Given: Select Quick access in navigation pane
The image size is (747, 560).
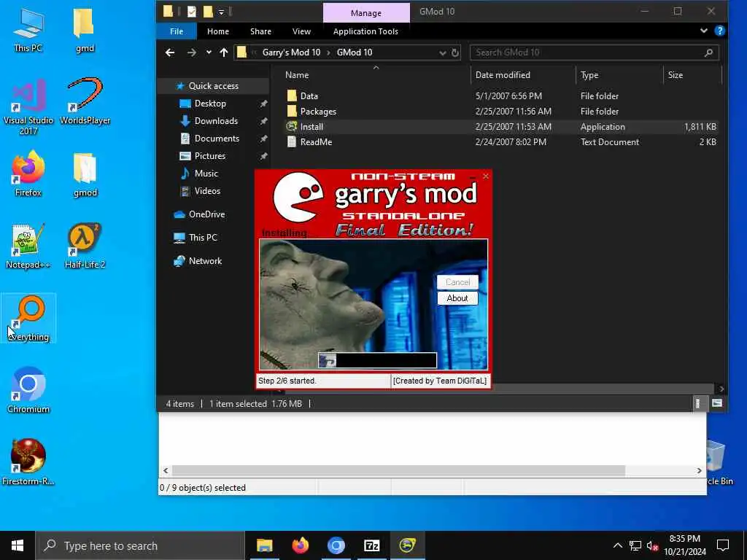Looking at the screenshot, I should (214, 86).
